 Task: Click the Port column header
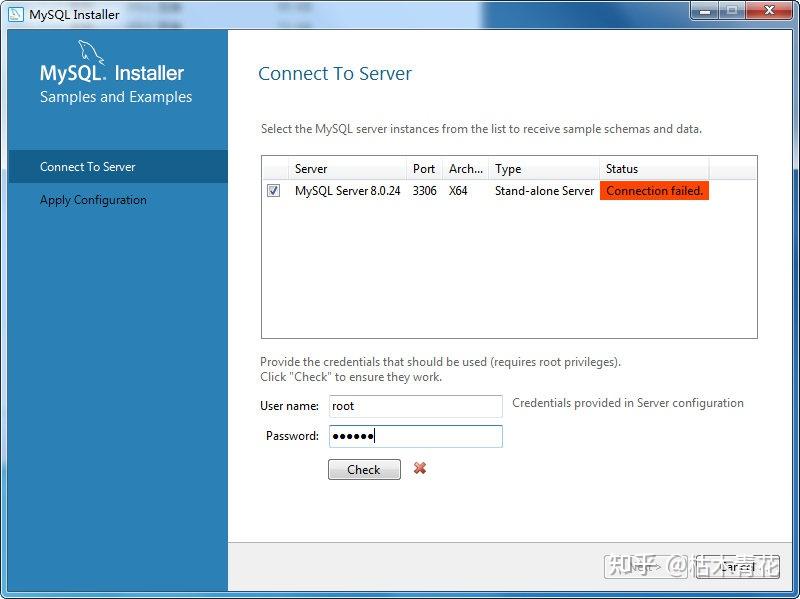pos(424,168)
